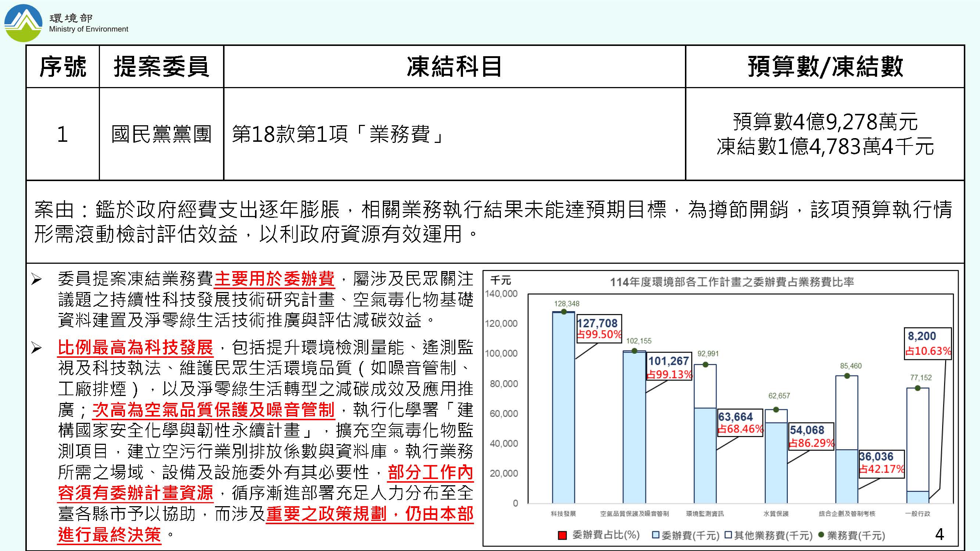Click the first arrow bullet point

coord(36,280)
